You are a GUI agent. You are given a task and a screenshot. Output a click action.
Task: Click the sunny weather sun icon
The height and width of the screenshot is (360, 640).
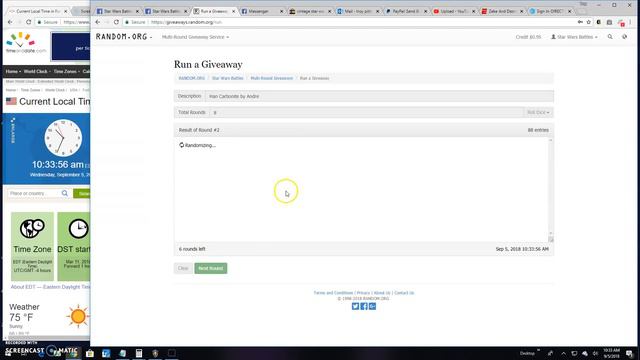pyautogui.click(x=78, y=316)
